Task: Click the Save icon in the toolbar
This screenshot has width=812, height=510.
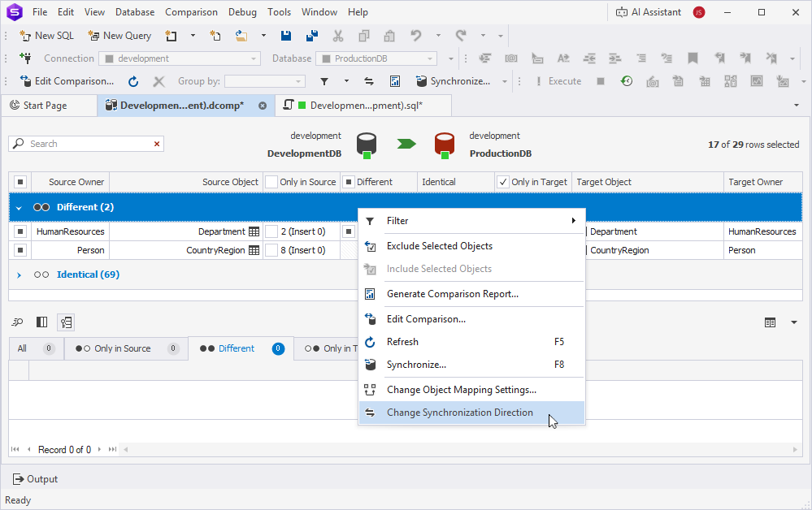Action: [x=286, y=36]
